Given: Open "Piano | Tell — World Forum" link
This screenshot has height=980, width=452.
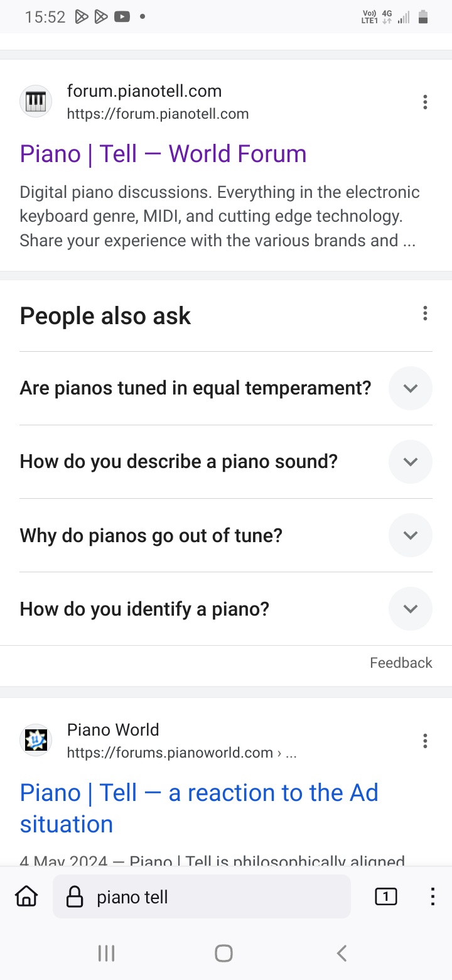Looking at the screenshot, I should 163,154.
